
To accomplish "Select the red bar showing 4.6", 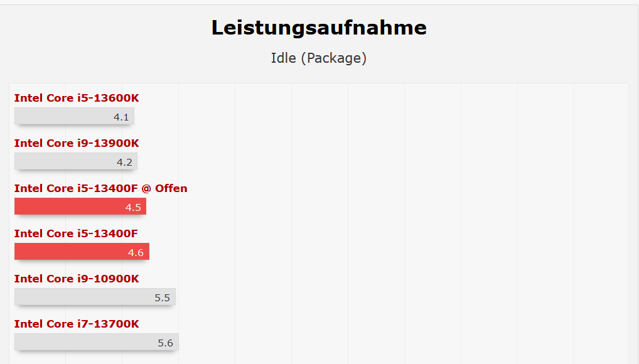I will coord(69,252).
